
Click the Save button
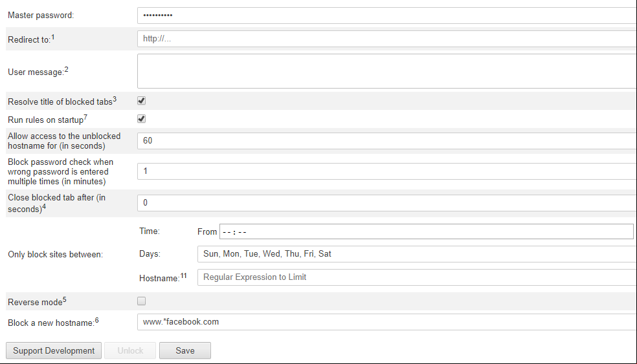[x=185, y=350]
